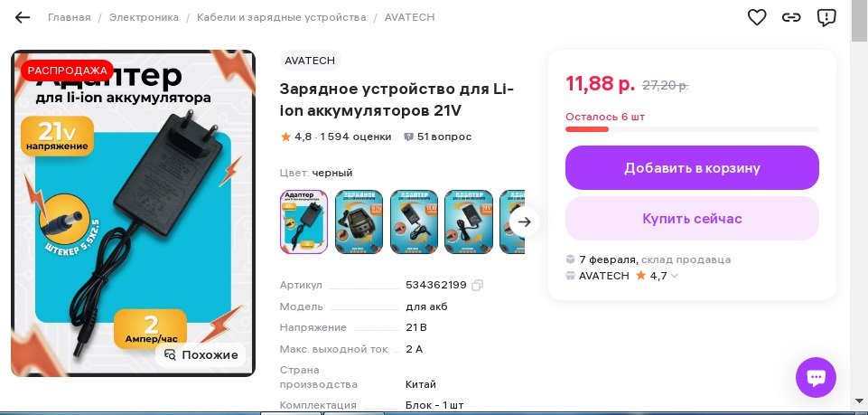Find similar items via Похожие button

click(201, 355)
